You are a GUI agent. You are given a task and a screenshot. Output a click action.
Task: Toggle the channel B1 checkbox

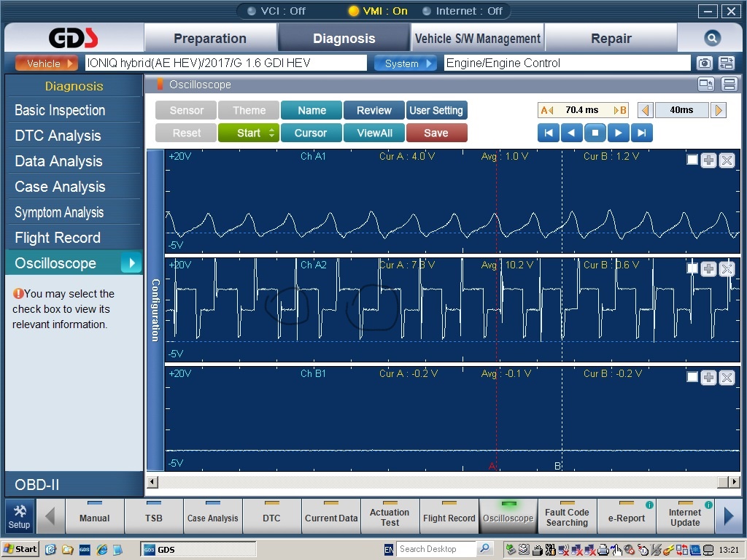pos(692,378)
